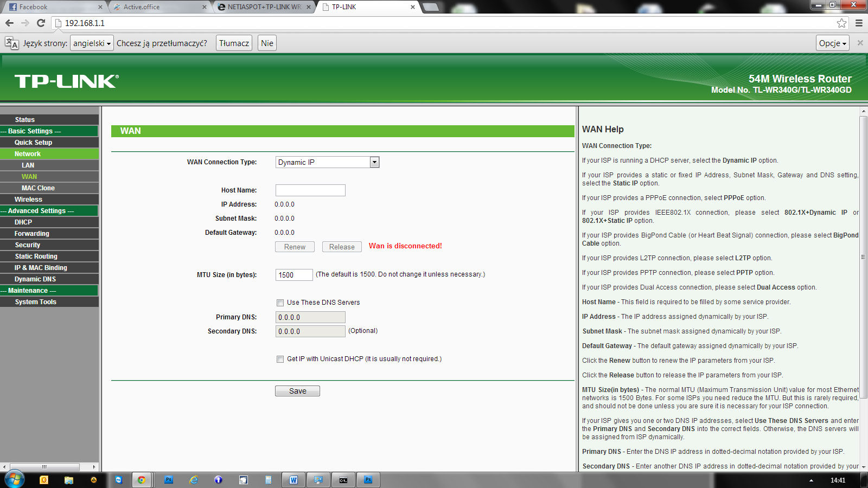Open the Windows Start orb
The image size is (868, 488).
coord(15,480)
